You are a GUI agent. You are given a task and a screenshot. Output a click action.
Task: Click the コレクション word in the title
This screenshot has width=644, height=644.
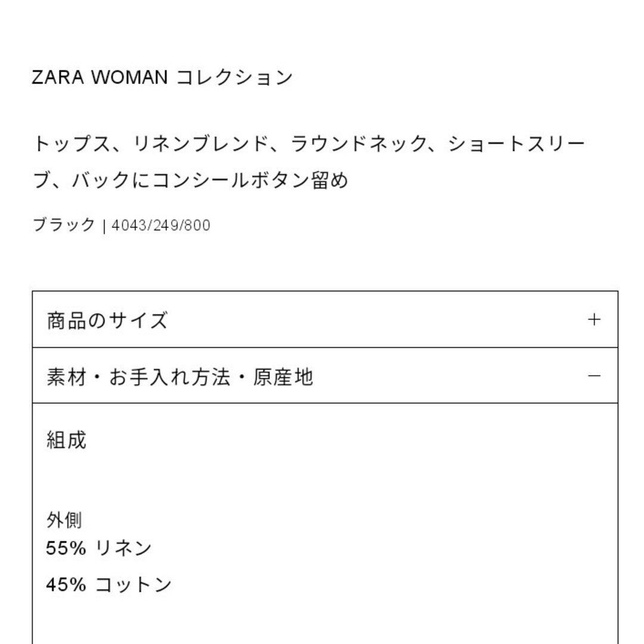pos(235,78)
